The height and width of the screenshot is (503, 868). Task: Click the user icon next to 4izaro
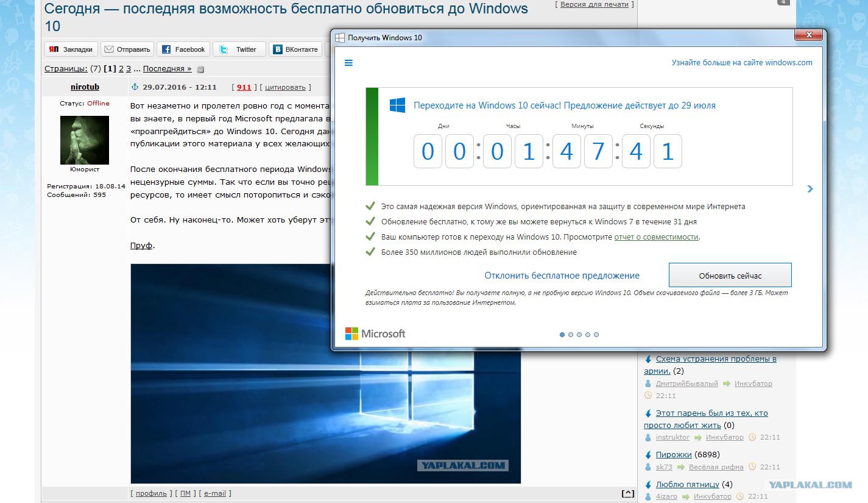(x=649, y=497)
